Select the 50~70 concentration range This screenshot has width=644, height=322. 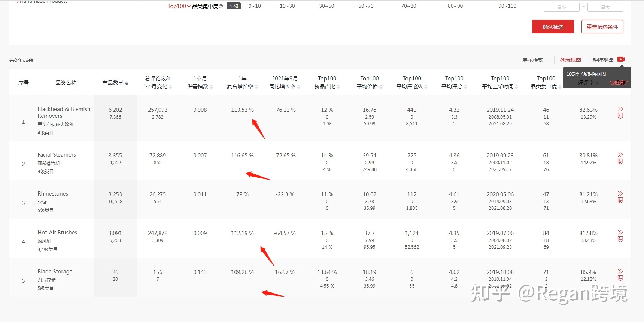pyautogui.click(x=366, y=6)
